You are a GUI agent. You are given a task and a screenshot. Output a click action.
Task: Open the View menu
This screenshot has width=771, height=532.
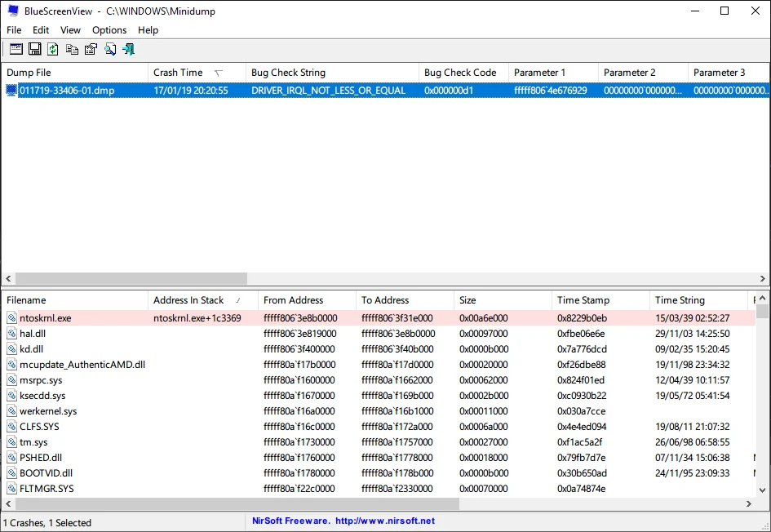tap(70, 30)
